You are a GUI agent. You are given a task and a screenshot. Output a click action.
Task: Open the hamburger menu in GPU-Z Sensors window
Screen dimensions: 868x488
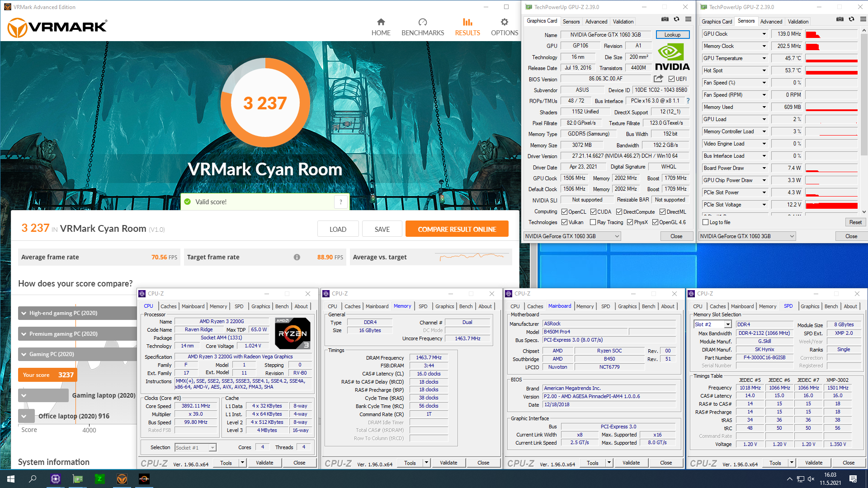(x=863, y=19)
